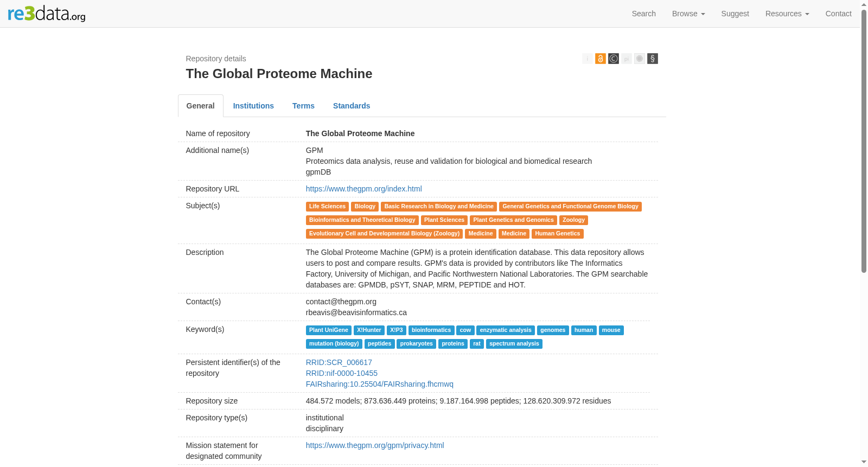The width and height of the screenshot is (868, 467).
Task: Select 'Basic Research in Biology and Medicine' tag
Action: (x=439, y=207)
